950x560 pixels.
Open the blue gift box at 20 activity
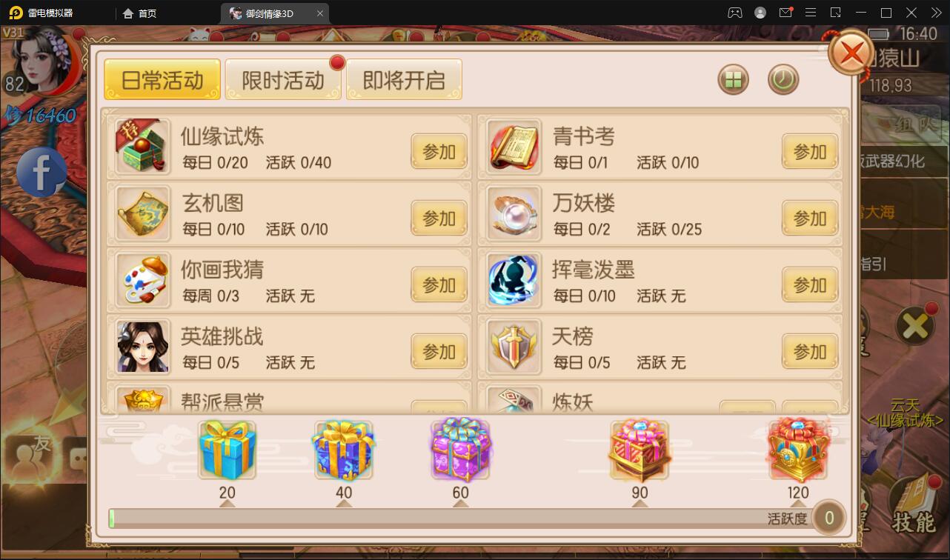(x=227, y=450)
